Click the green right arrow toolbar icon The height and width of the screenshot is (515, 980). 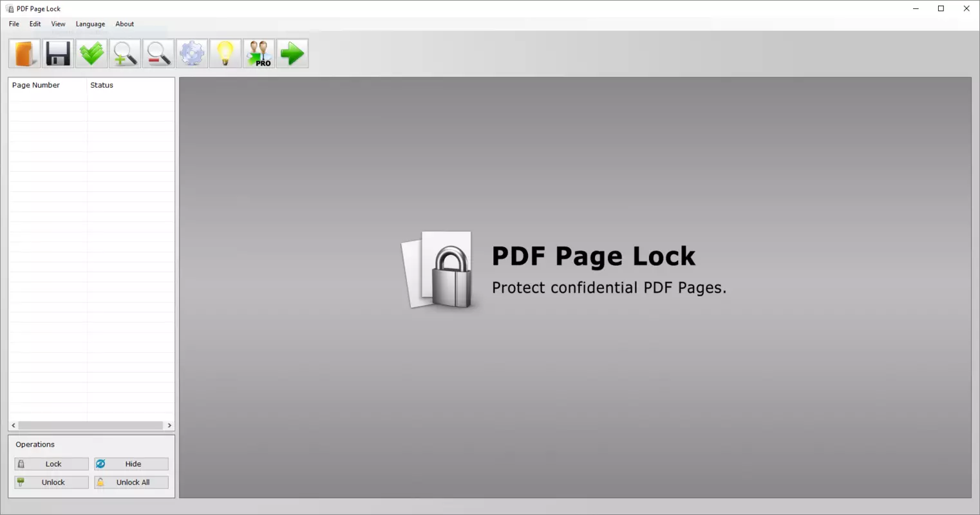(292, 53)
